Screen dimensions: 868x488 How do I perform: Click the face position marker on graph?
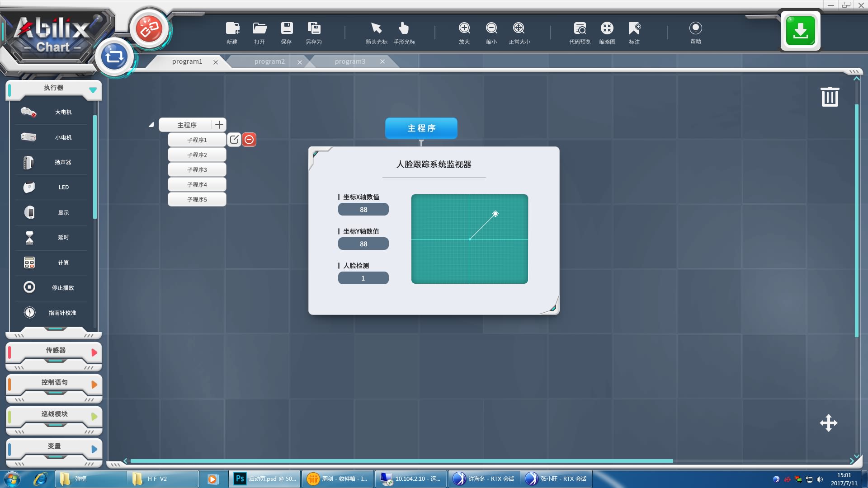pyautogui.click(x=495, y=214)
